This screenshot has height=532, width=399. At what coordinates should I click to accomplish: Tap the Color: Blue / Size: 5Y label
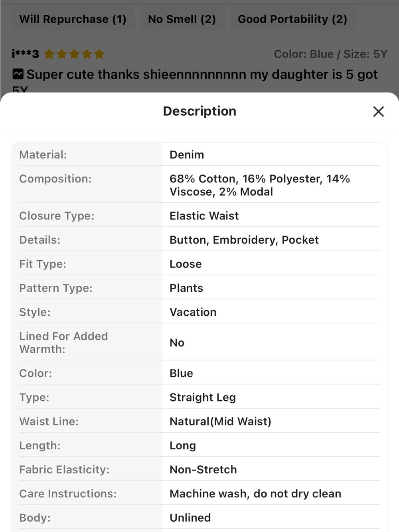[x=330, y=54]
